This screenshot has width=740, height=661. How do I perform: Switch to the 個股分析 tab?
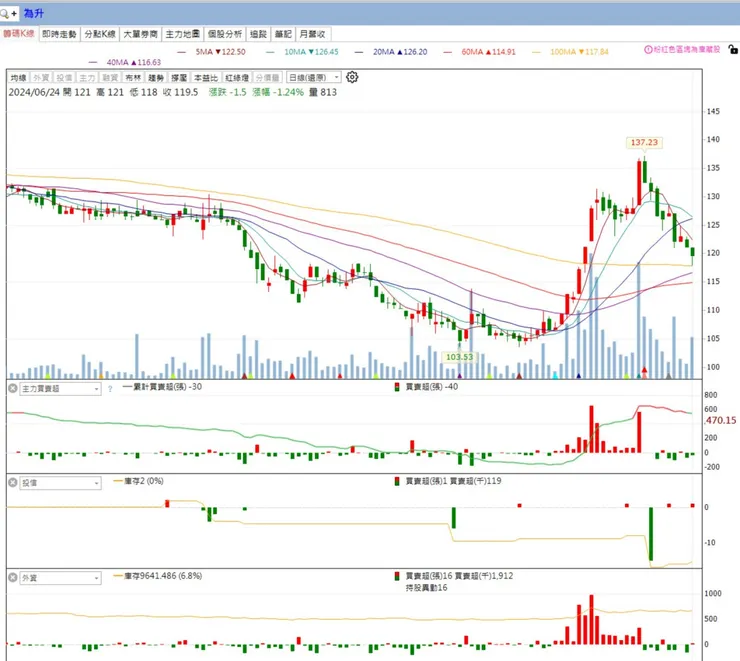click(225, 34)
